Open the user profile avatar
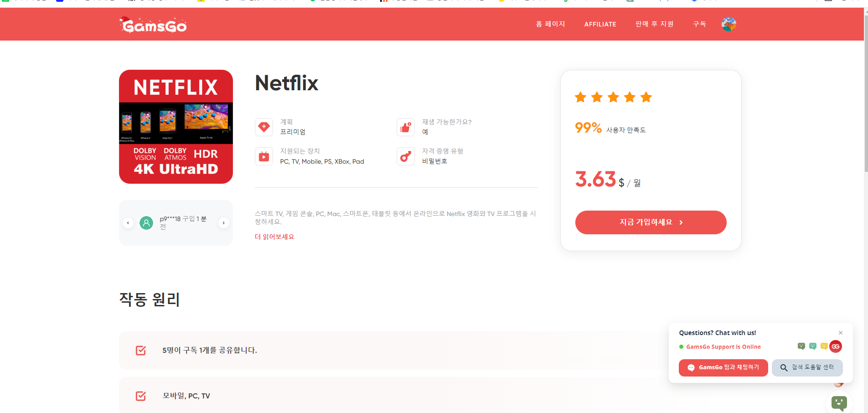868x413 pixels. [x=729, y=24]
